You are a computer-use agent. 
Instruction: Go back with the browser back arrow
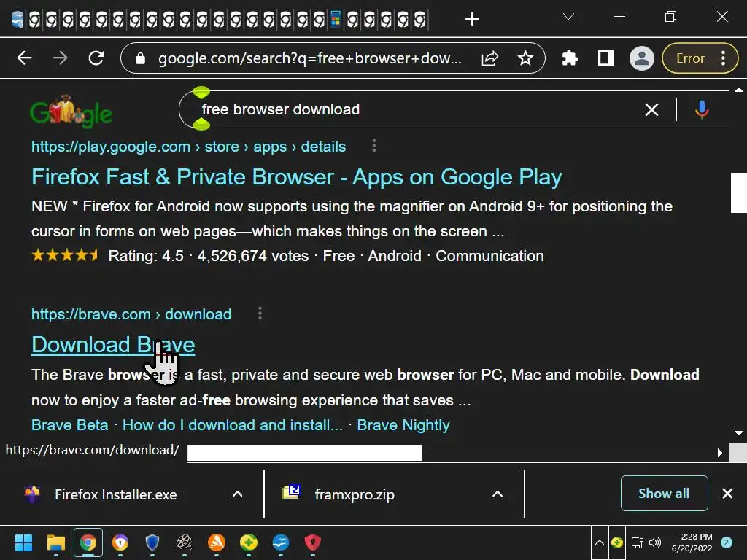[24, 58]
